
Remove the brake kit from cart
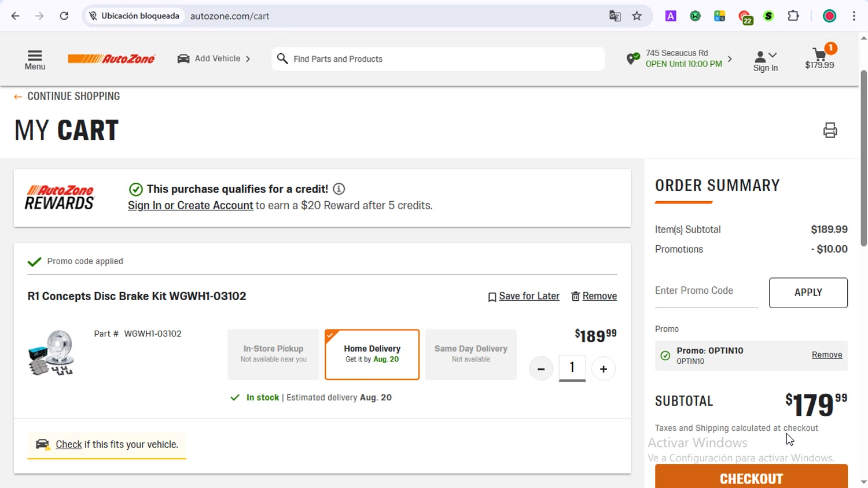[x=594, y=296]
